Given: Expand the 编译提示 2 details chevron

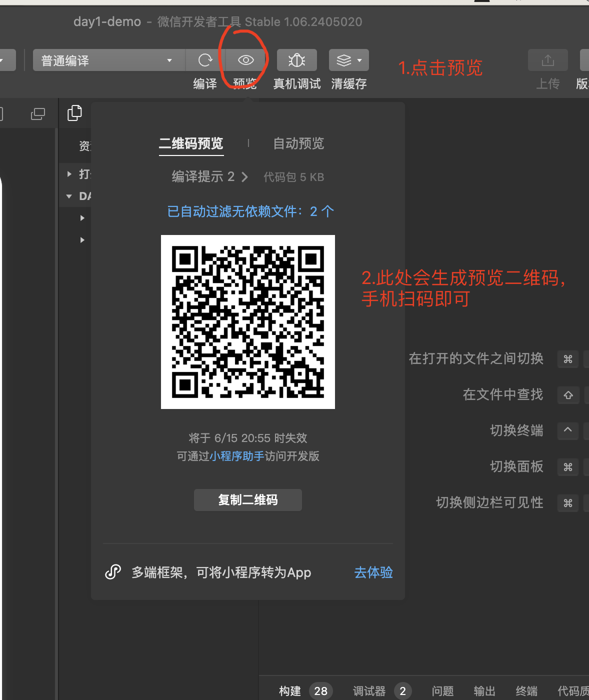Looking at the screenshot, I should (244, 177).
